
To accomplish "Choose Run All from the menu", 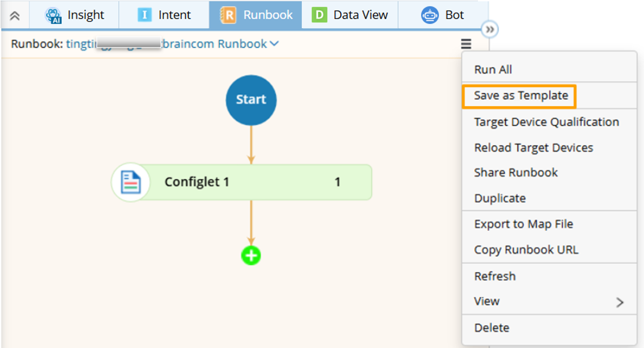I will coord(493,69).
